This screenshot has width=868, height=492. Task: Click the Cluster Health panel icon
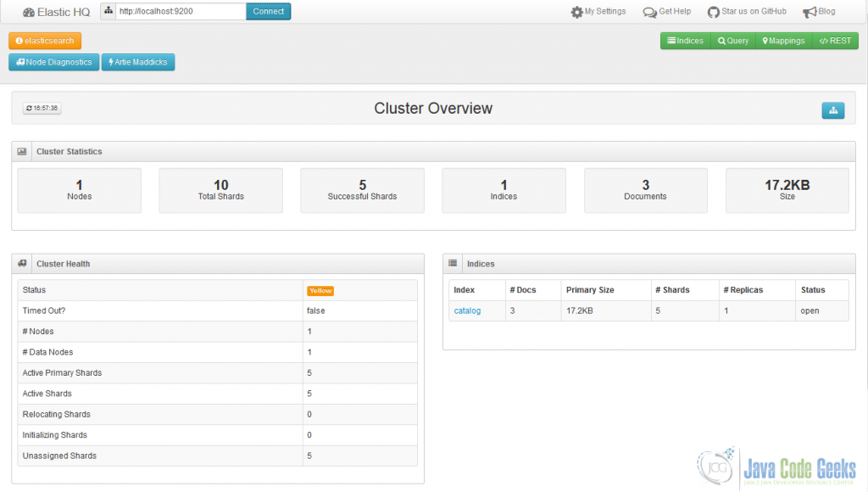coord(22,264)
